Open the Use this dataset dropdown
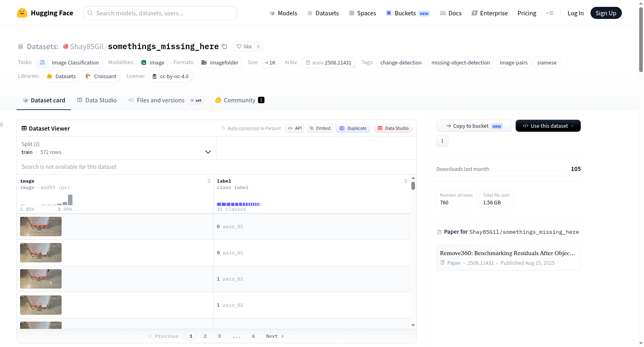This screenshot has height=347, width=644. [548, 126]
